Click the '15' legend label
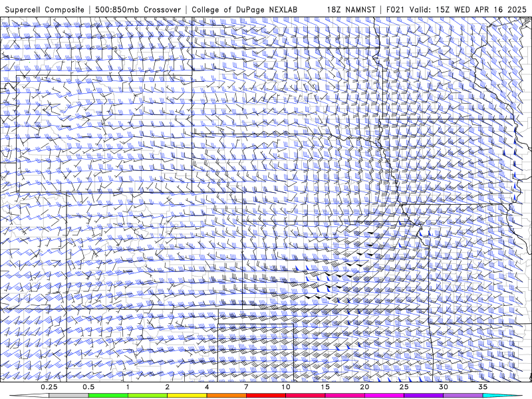Viewport: 532px width, 399px height. pos(325,387)
